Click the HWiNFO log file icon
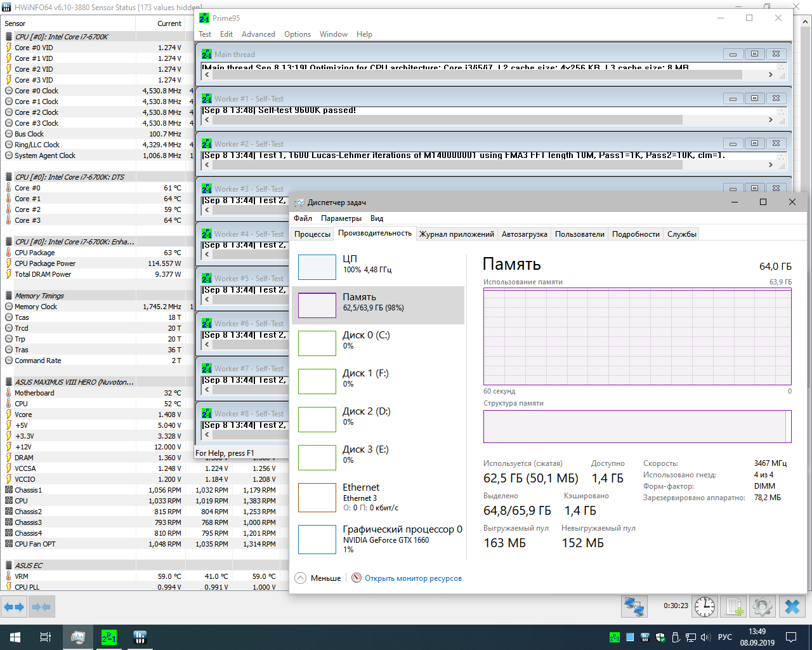812x650 pixels. [735, 607]
